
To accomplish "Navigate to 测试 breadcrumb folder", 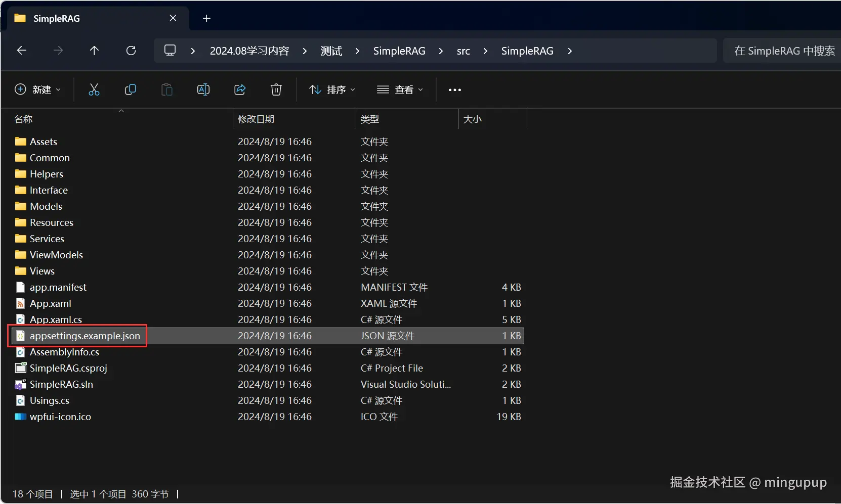I will pos(331,51).
